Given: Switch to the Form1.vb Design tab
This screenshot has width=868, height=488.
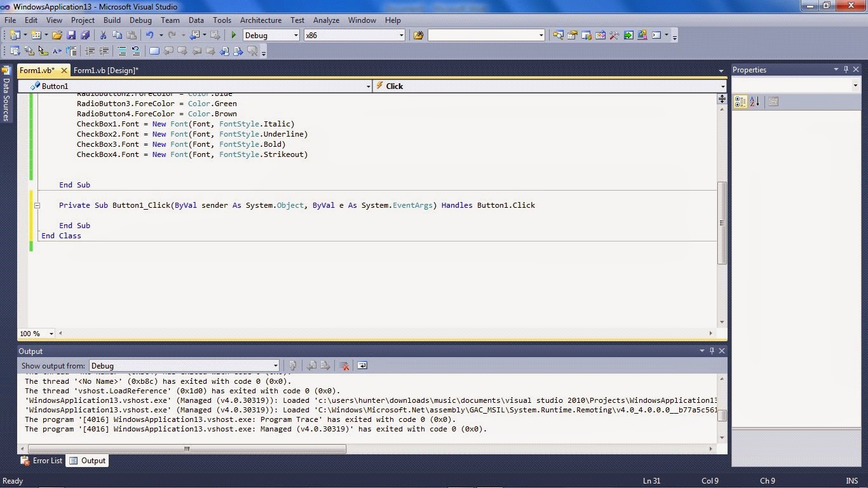Looking at the screenshot, I should click(105, 71).
